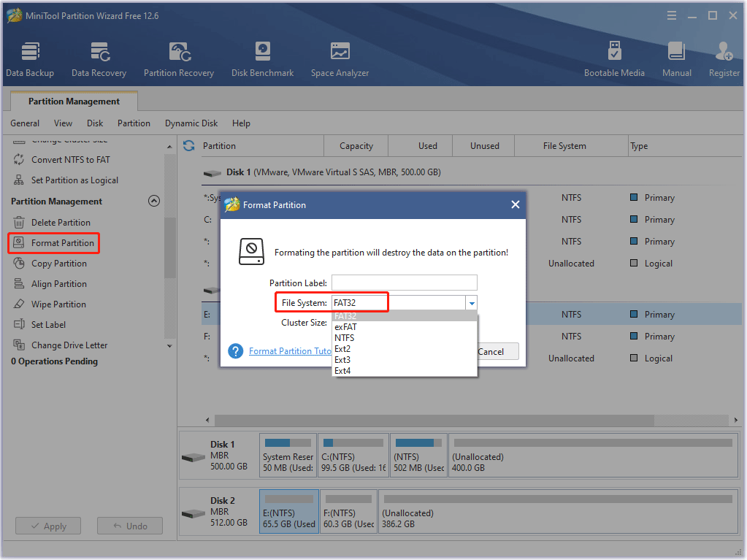Refresh the partition list icon
This screenshot has height=560, width=747.
point(189,146)
